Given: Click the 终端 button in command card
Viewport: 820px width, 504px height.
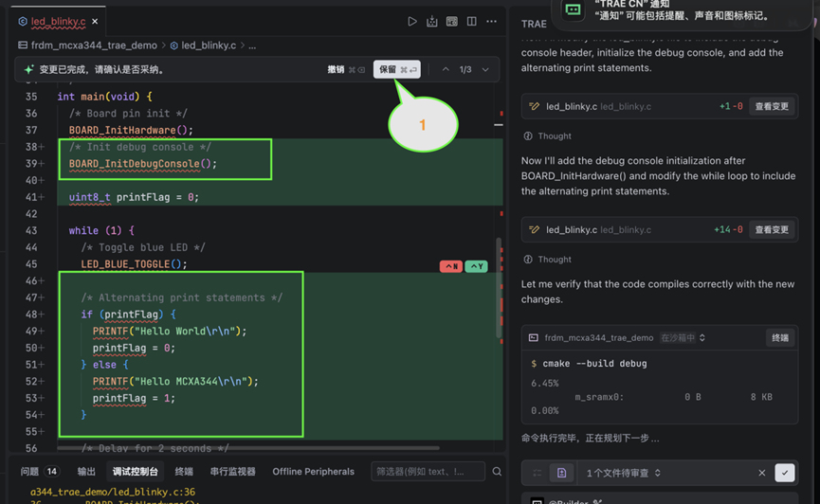Looking at the screenshot, I should point(780,338).
